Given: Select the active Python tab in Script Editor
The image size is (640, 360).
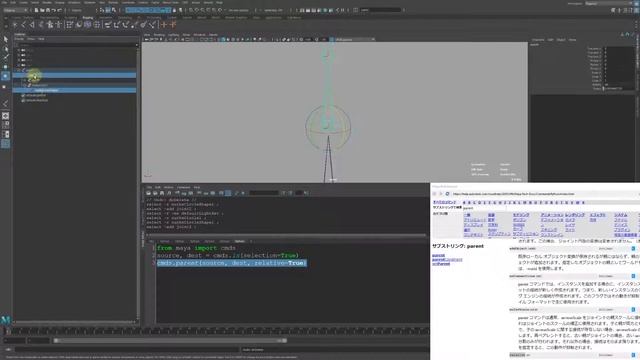Looking at the screenshot, I should coord(240,241).
